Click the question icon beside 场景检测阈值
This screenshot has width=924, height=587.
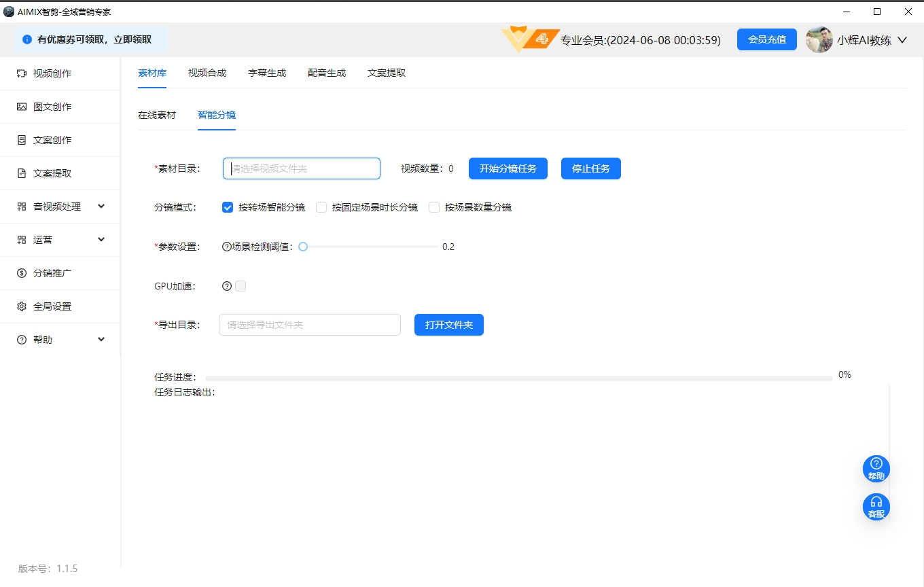227,247
